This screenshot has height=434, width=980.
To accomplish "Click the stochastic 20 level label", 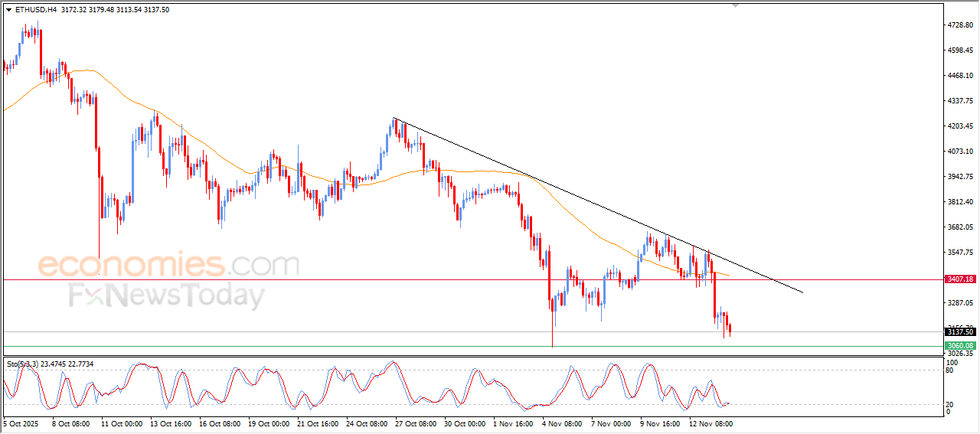I will pos(950,403).
